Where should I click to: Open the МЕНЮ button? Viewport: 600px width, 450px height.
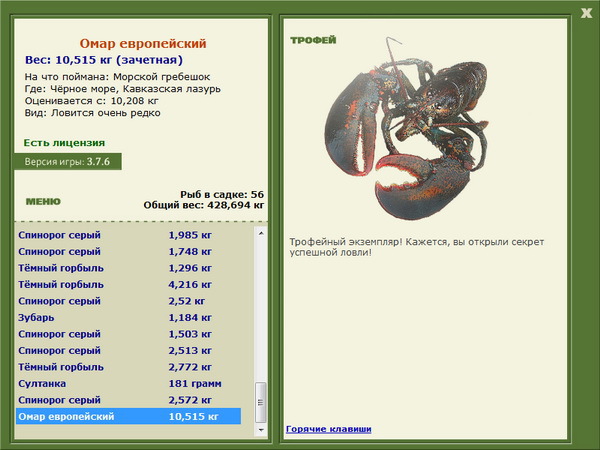point(43,202)
